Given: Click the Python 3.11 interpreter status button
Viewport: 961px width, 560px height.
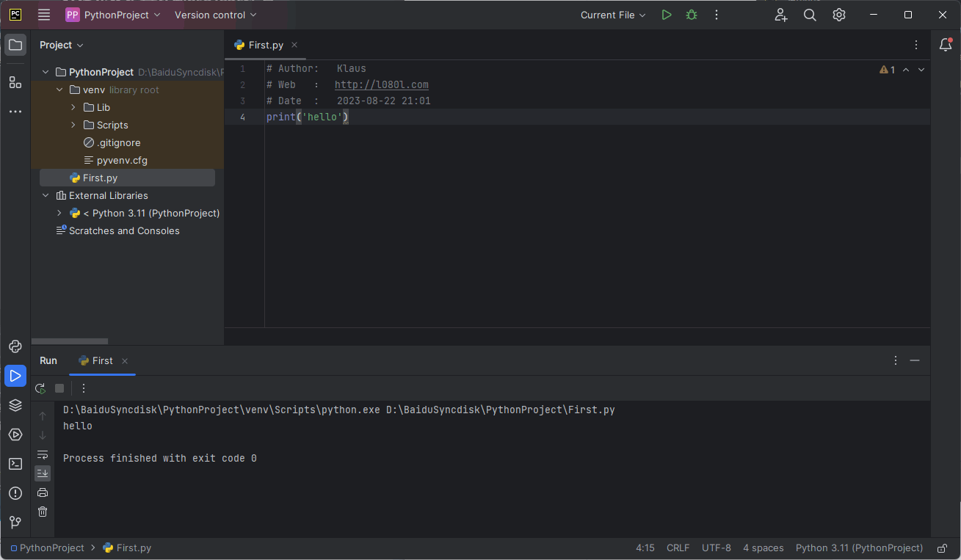Looking at the screenshot, I should click(859, 548).
